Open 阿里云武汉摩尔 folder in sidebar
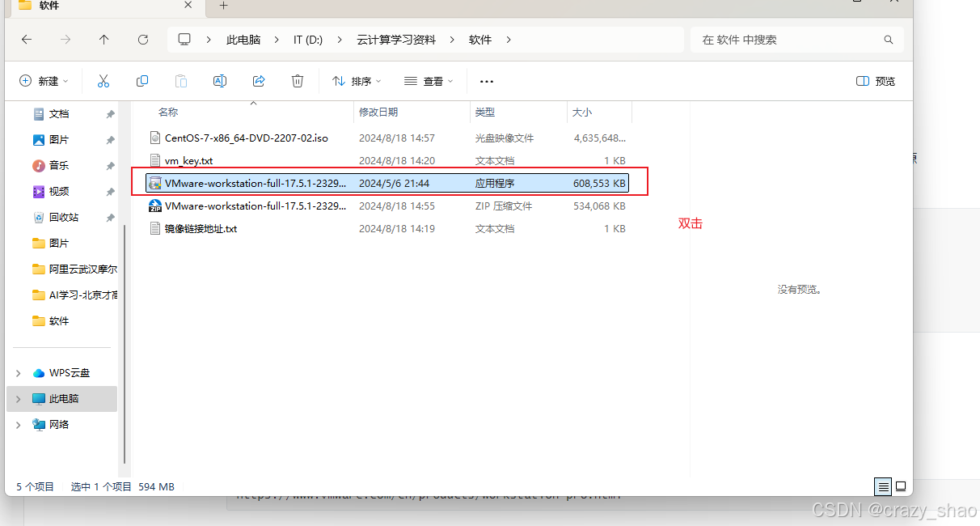Image resolution: width=980 pixels, height=526 pixels. point(77,269)
